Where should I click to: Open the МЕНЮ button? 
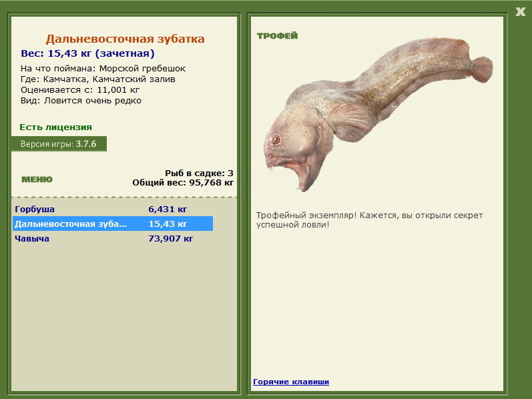pos(37,179)
